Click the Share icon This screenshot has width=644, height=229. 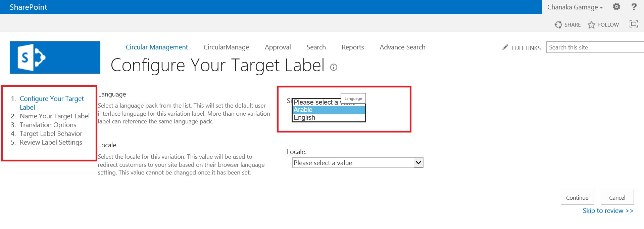click(x=558, y=25)
